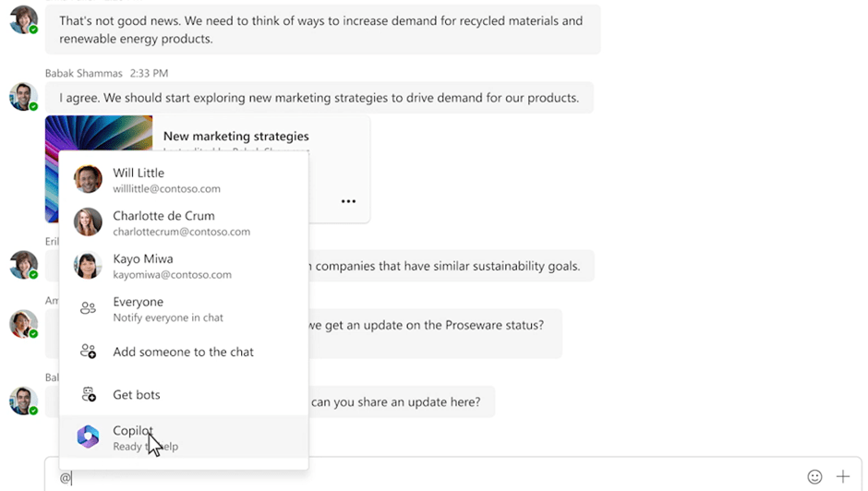Open more options on marketing strategies card
Screen dimensions: 868x491
pos(348,201)
